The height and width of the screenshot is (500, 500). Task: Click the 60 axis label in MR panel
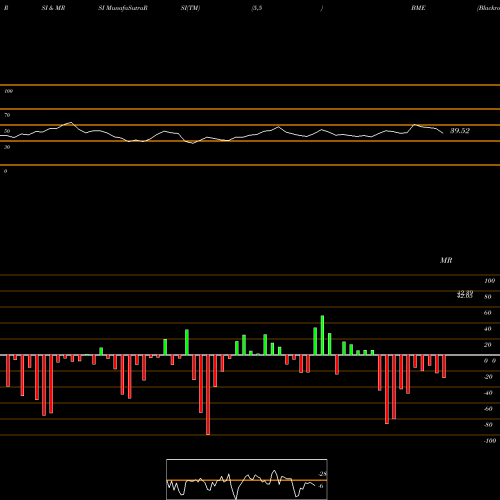point(487,313)
